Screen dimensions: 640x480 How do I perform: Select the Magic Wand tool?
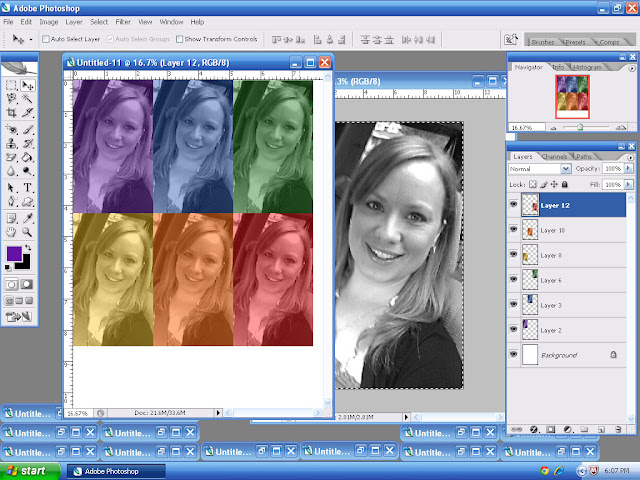[27, 98]
